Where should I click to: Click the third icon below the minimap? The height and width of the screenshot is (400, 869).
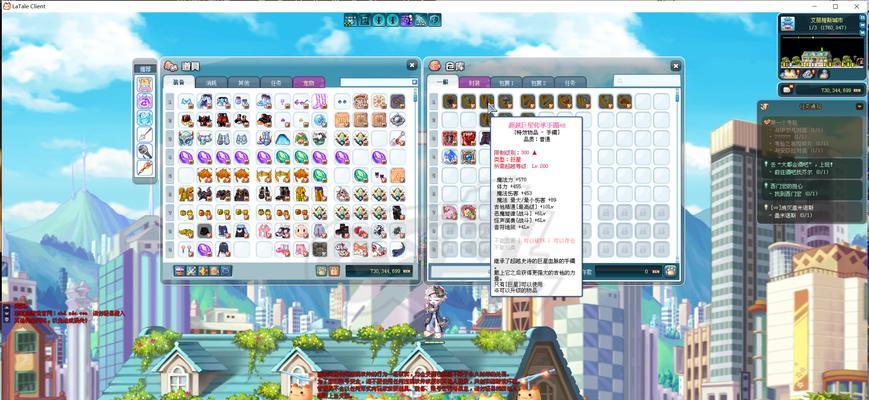[x=823, y=74]
